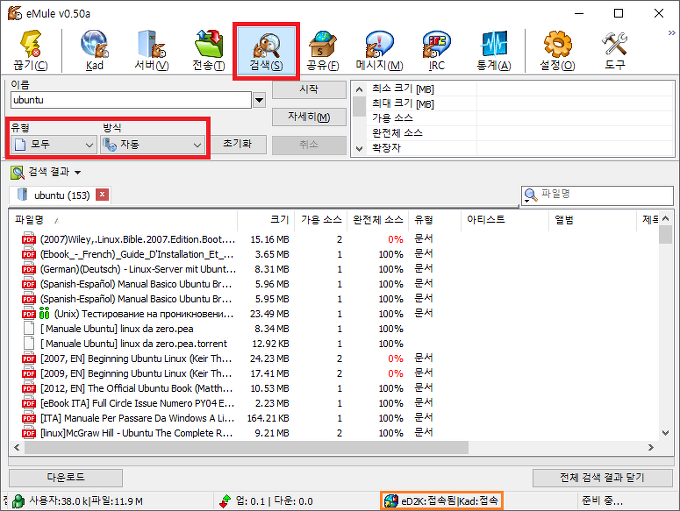Click the 완전체 소스 value field
This screenshot has width=680, height=511.
pos(575,133)
